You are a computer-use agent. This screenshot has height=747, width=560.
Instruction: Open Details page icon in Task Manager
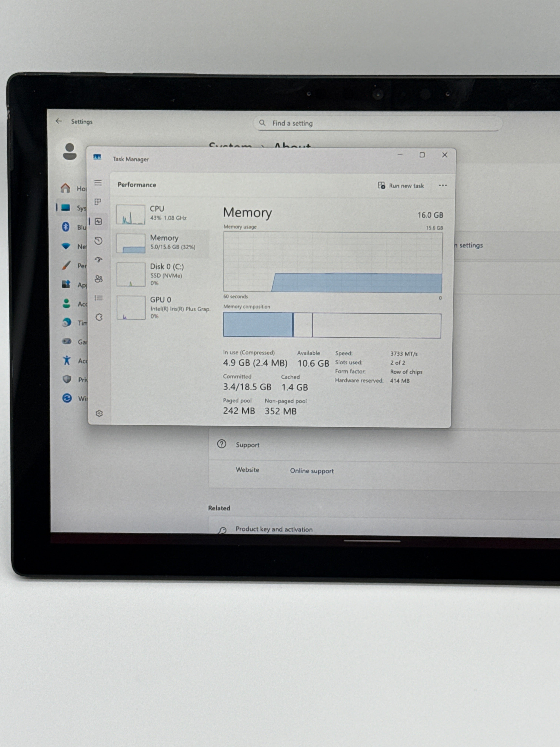(99, 298)
